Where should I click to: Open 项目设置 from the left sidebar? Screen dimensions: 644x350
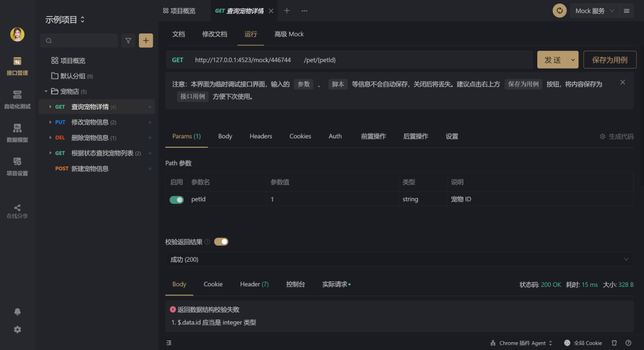pos(17,164)
